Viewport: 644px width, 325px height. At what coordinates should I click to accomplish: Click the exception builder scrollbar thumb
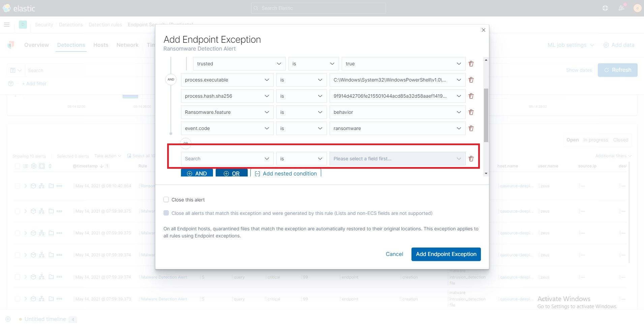click(486, 115)
